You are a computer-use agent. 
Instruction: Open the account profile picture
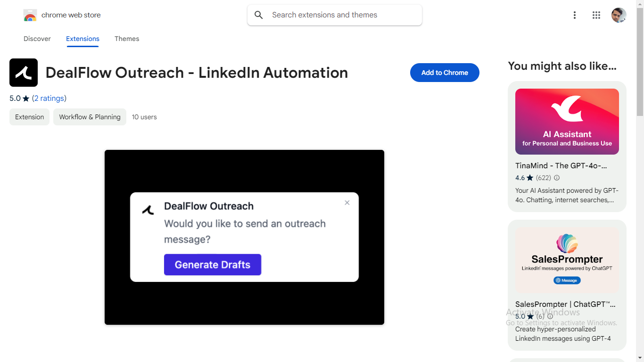pos(619,15)
